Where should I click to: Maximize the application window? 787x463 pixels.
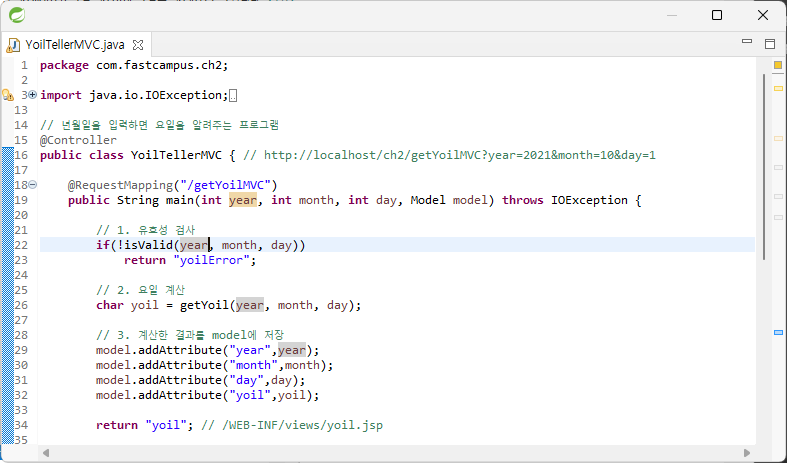click(x=717, y=15)
